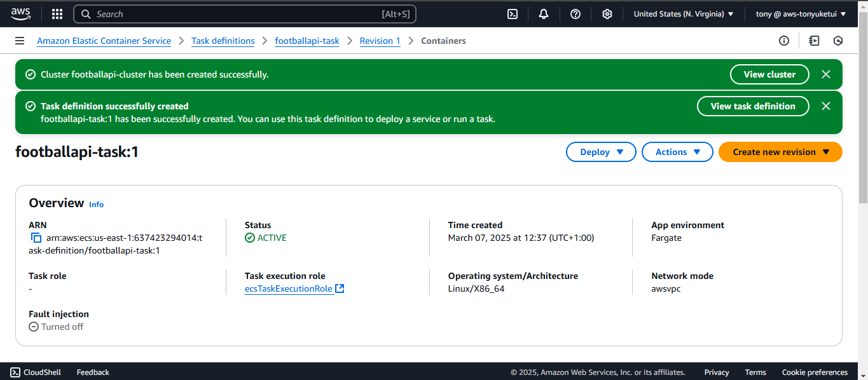Click the ARN text value
The height and width of the screenshot is (380, 868).
(116, 244)
